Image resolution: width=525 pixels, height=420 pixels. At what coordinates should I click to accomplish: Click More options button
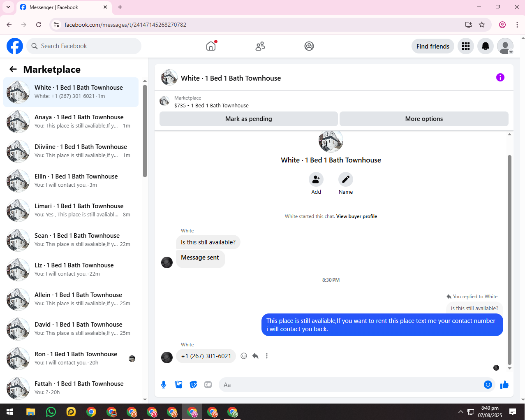(x=424, y=119)
